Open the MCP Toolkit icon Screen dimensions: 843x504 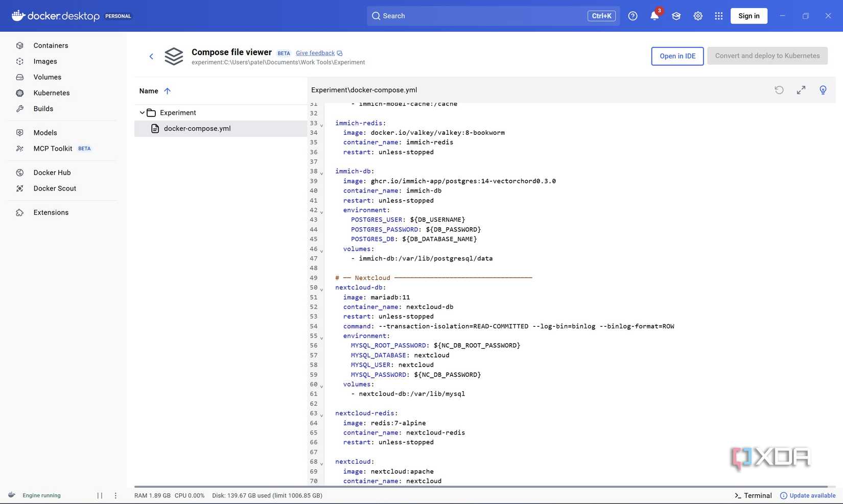click(20, 149)
